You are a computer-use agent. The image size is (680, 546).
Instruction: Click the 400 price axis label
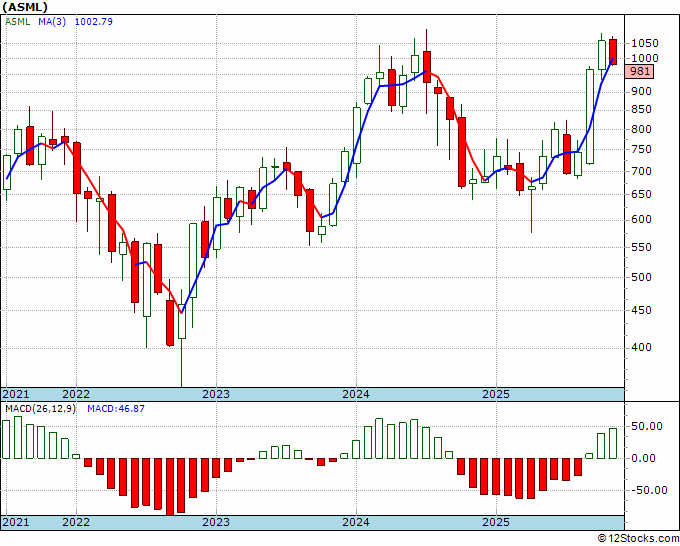[x=641, y=347]
